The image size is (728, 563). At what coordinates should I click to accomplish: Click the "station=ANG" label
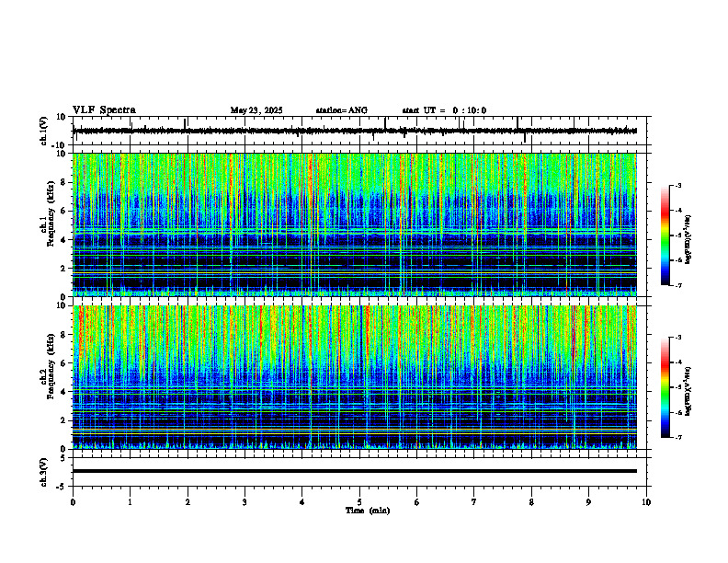(x=341, y=110)
